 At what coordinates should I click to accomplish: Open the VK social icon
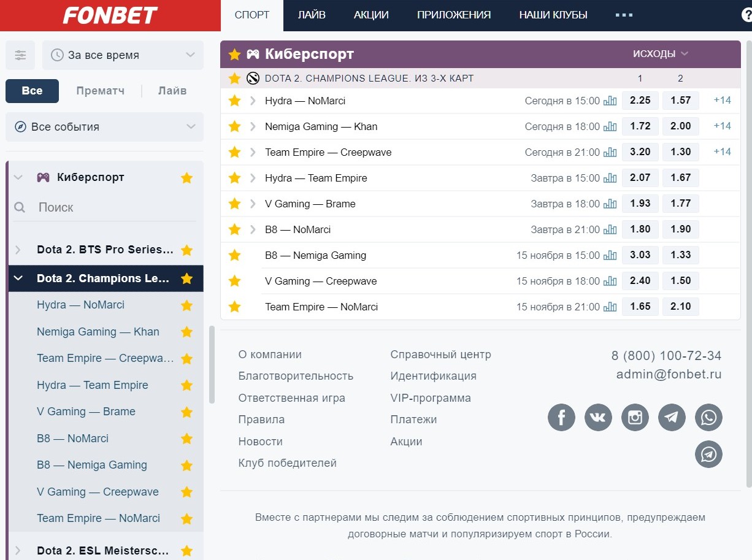(x=598, y=418)
